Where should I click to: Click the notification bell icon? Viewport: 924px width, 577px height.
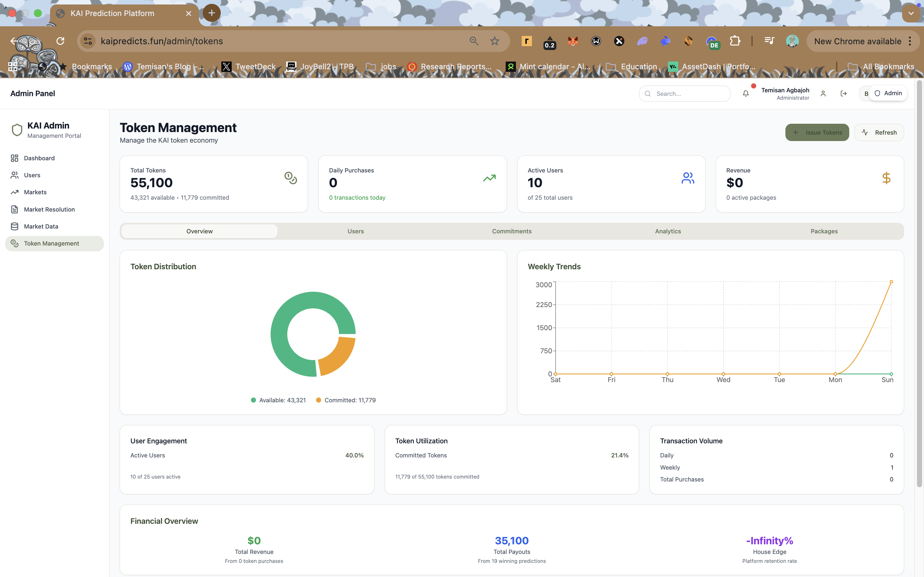746,94
